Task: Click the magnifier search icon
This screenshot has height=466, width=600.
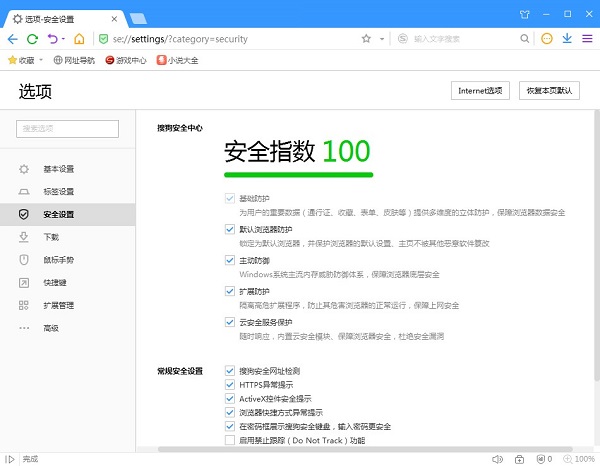Action: 526,39
